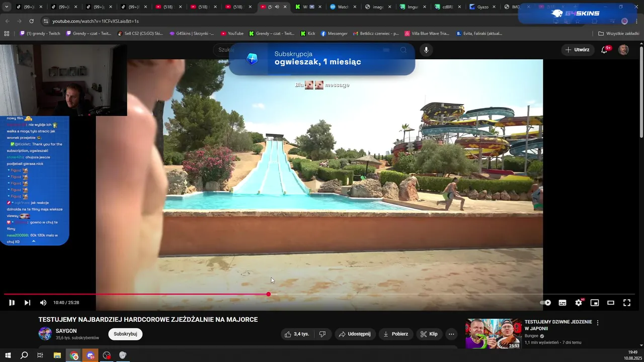Toggle subtitles on the player
644x362 pixels.
tap(562, 303)
